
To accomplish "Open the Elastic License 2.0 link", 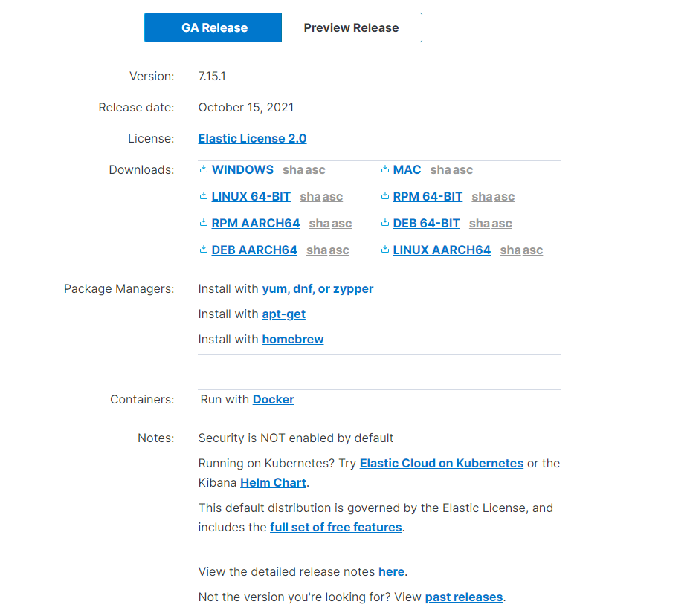I will 252,139.
